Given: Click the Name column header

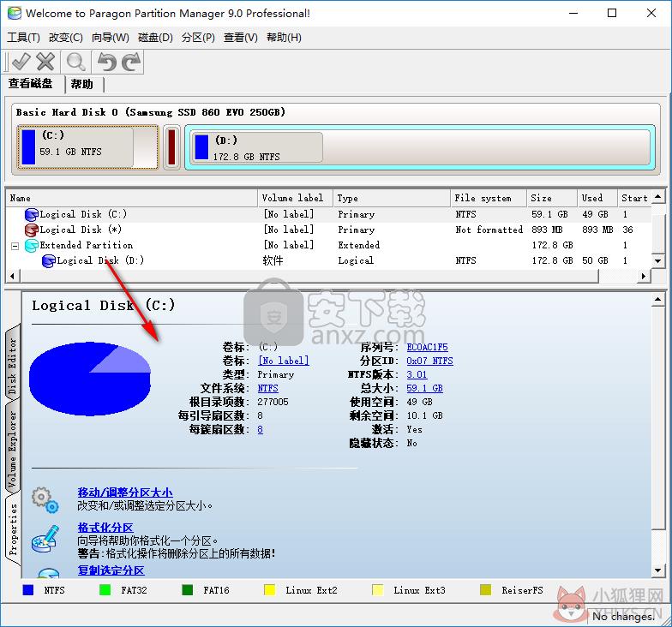Looking at the screenshot, I should 132,198.
